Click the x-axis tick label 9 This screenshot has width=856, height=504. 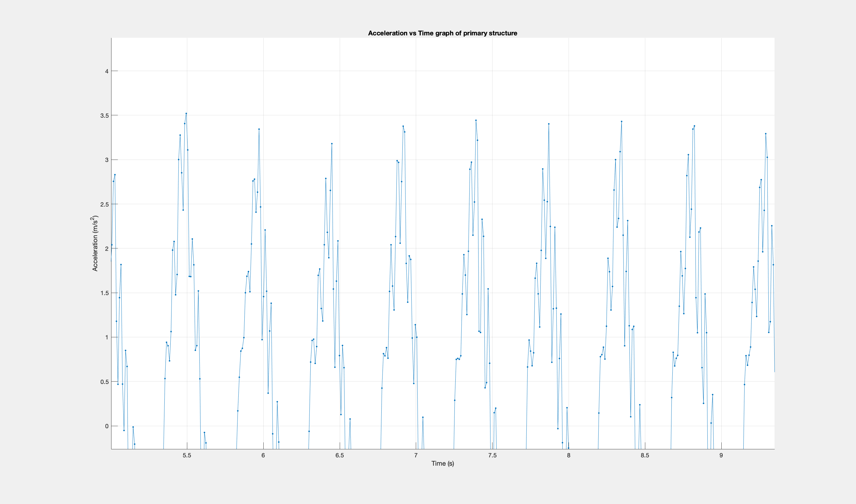tap(721, 456)
